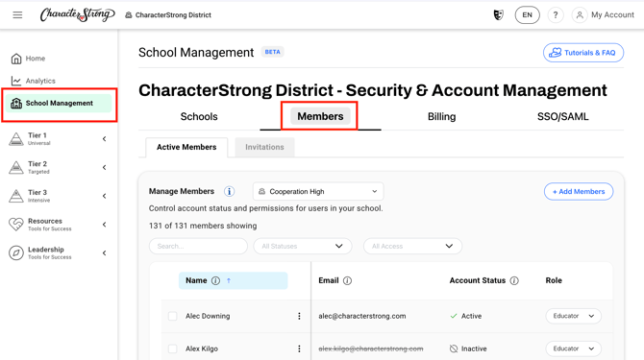Open the My Account link
Screen dimensions: 644x360
coord(612,15)
